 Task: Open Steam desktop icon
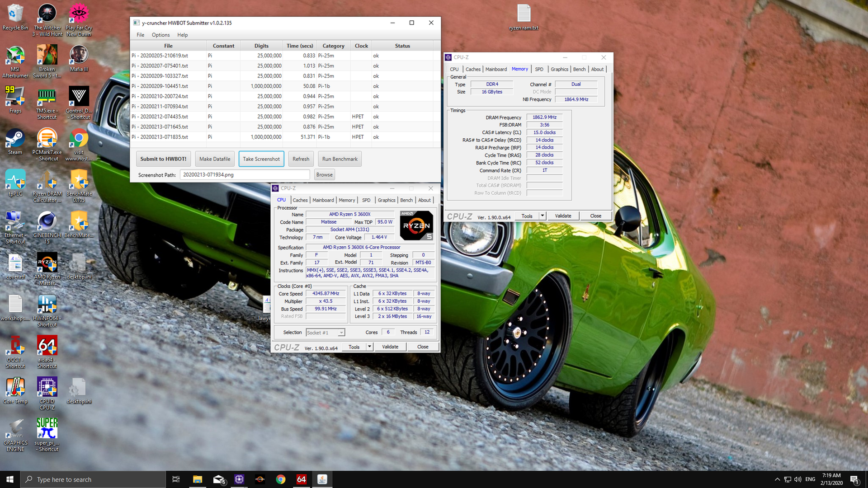pos(15,141)
